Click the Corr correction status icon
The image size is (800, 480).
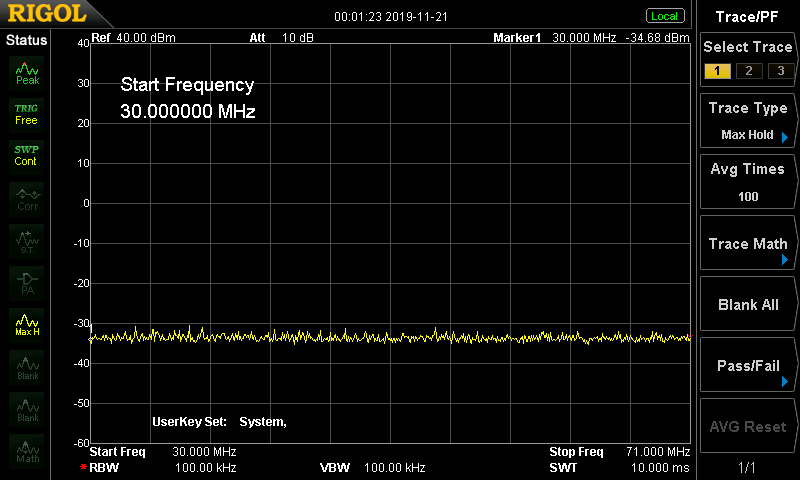pos(27,198)
